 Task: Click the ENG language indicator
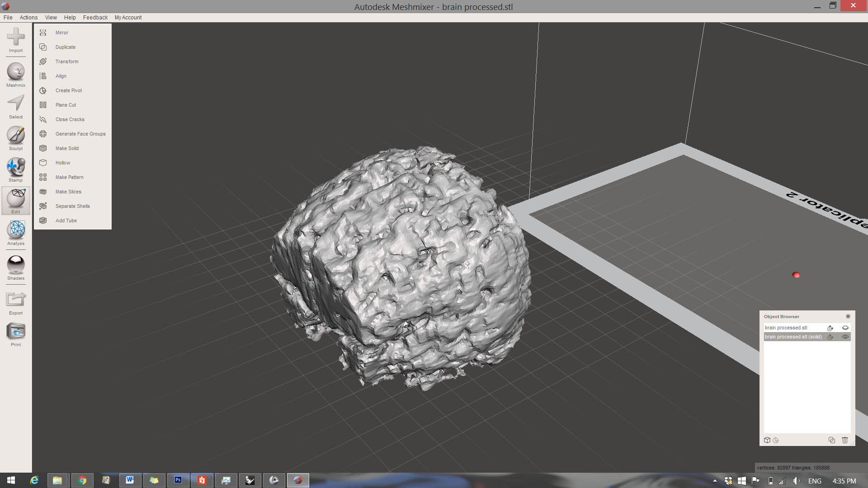pos(815,481)
